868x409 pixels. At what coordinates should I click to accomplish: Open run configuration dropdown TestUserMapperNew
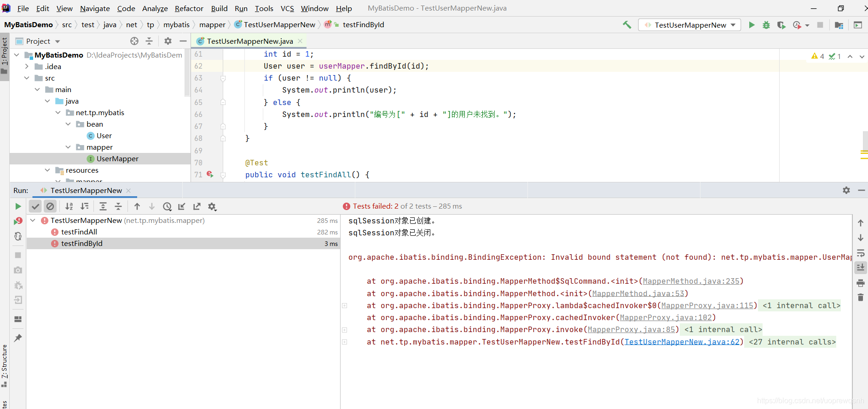point(689,25)
